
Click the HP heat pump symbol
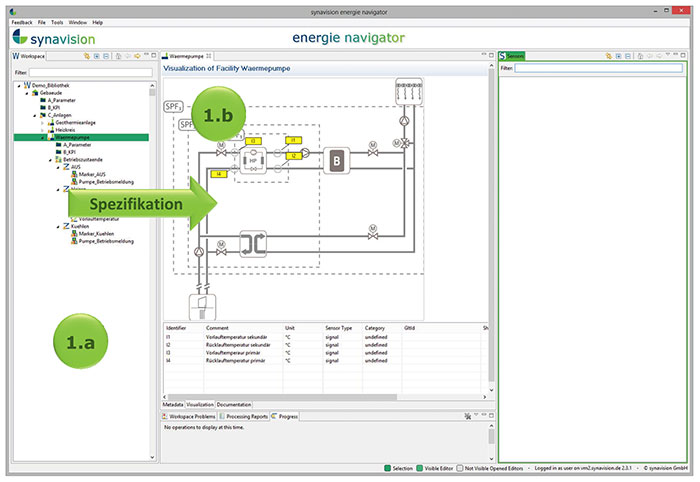click(253, 160)
